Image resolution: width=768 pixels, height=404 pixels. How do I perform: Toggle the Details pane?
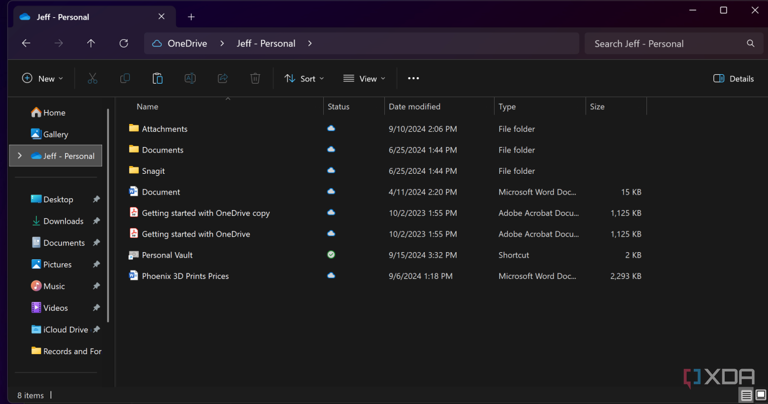coord(733,78)
